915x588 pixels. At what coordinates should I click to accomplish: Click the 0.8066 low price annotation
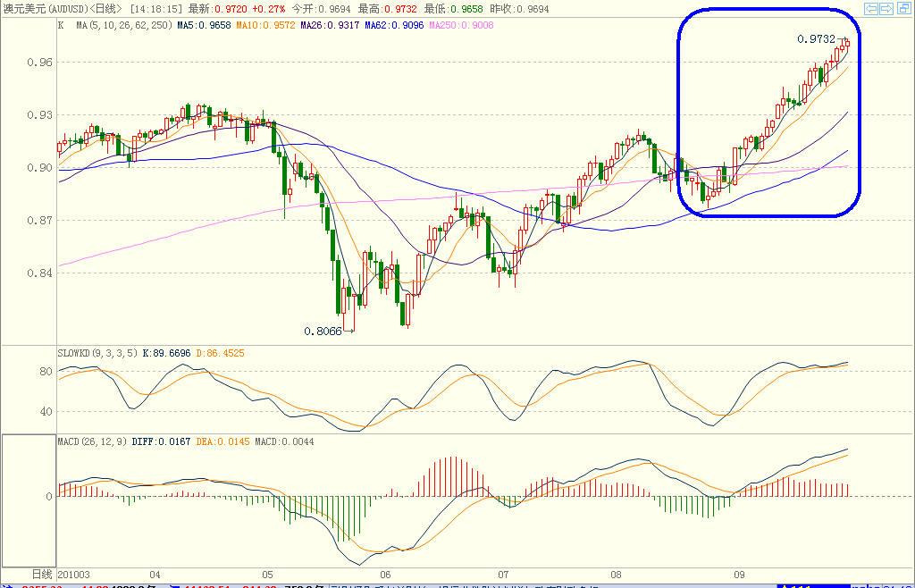pyautogui.click(x=323, y=332)
